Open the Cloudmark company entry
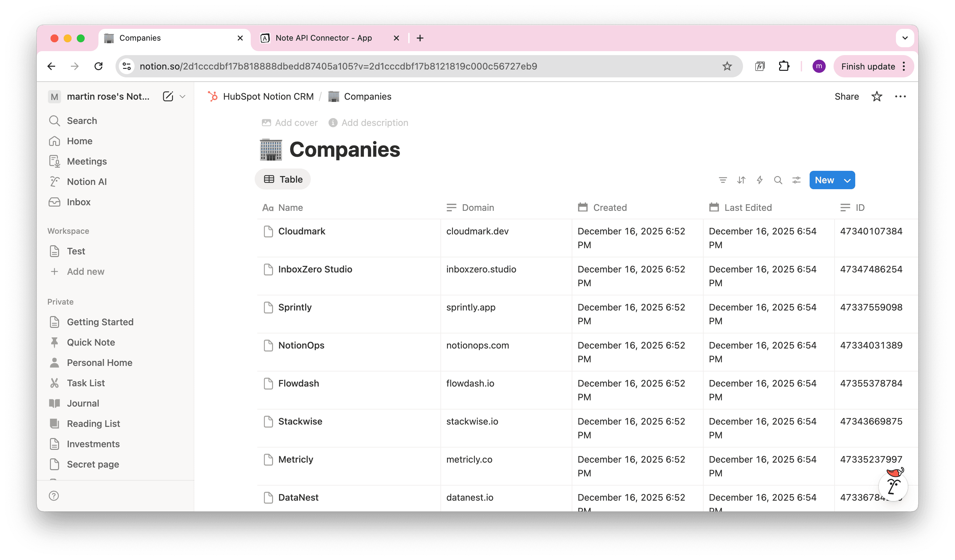 [x=301, y=231]
